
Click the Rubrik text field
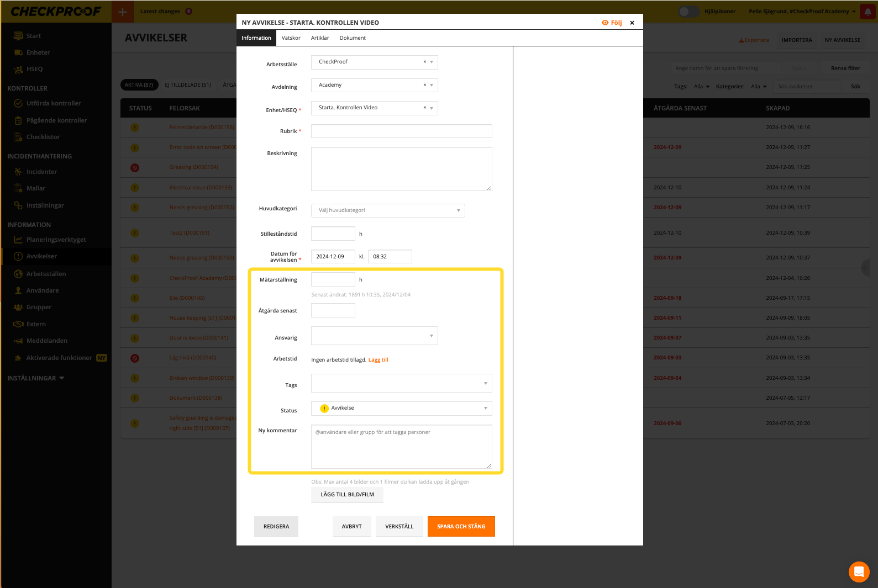click(x=401, y=131)
